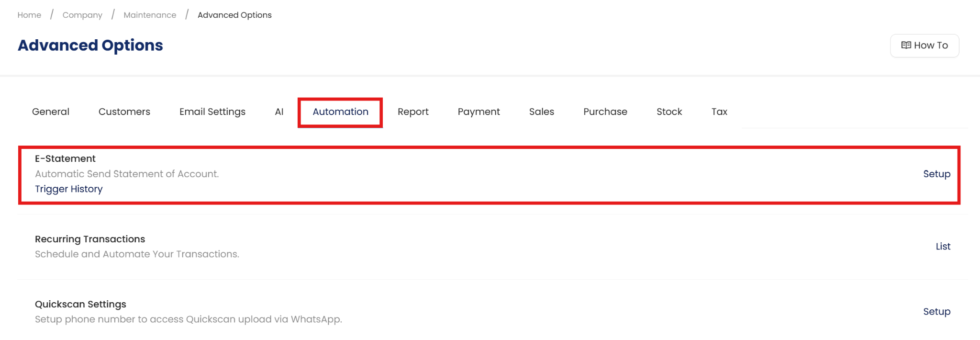The image size is (980, 340).
Task: Open the Customers tab
Action: (x=124, y=112)
